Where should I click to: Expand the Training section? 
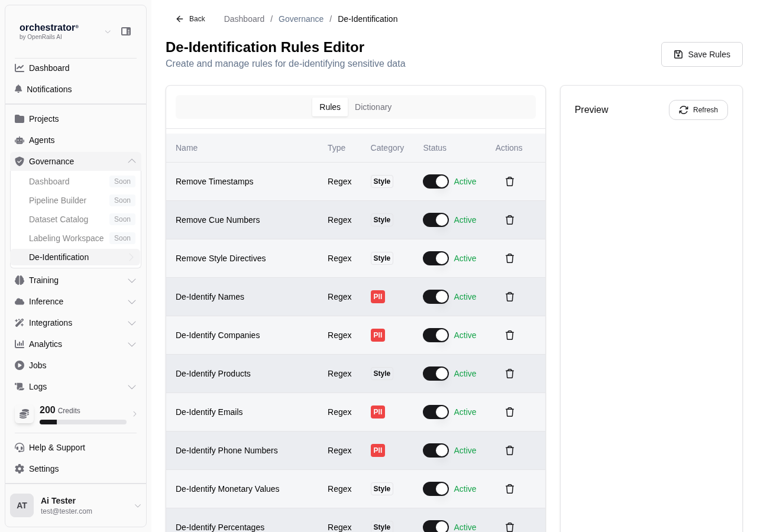[132, 280]
